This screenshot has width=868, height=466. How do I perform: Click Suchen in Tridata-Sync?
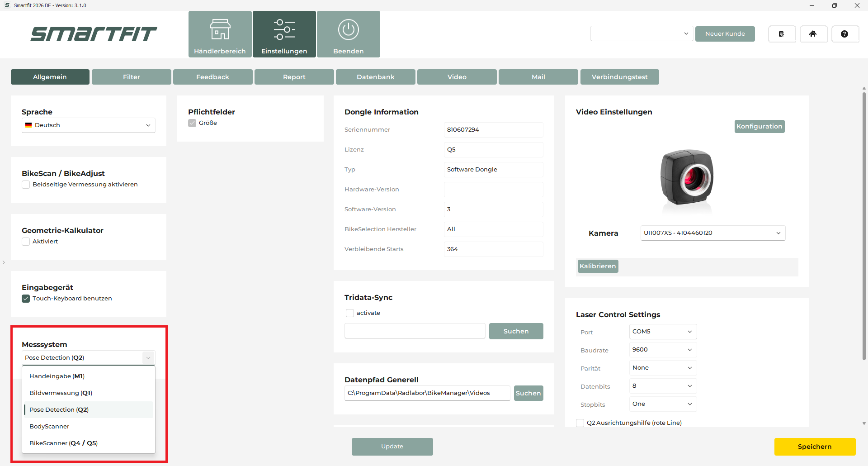[516, 331]
